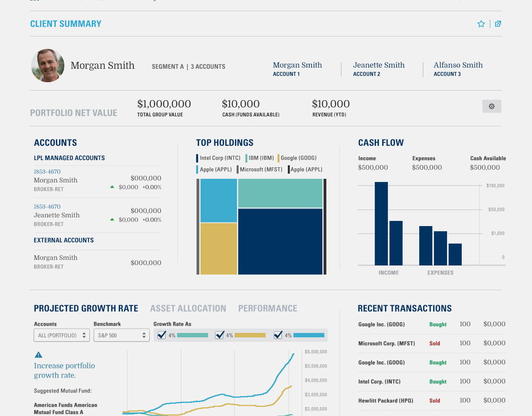This screenshot has width=532, height=416.
Task: Click green up arrow for Jeanette Smith account
Action: pyautogui.click(x=112, y=219)
